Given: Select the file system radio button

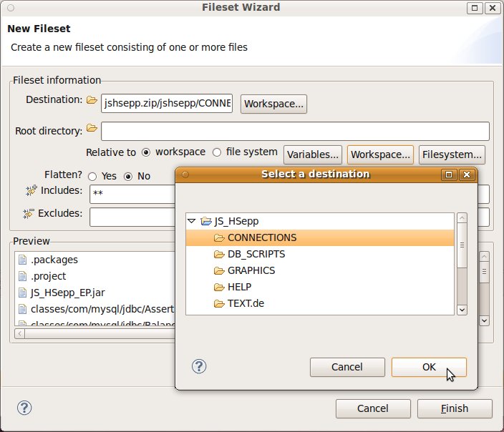Looking at the screenshot, I should click(218, 152).
